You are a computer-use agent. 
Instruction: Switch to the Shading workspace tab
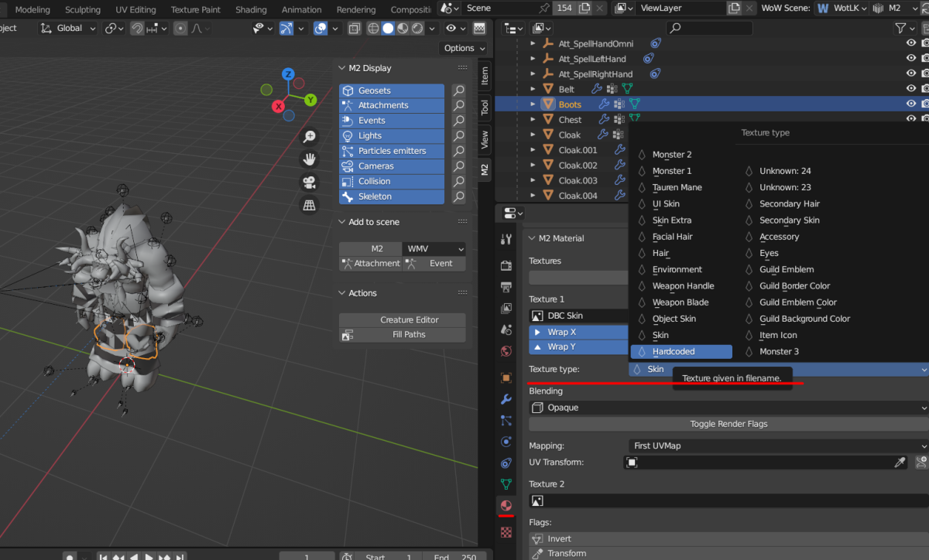coord(251,10)
